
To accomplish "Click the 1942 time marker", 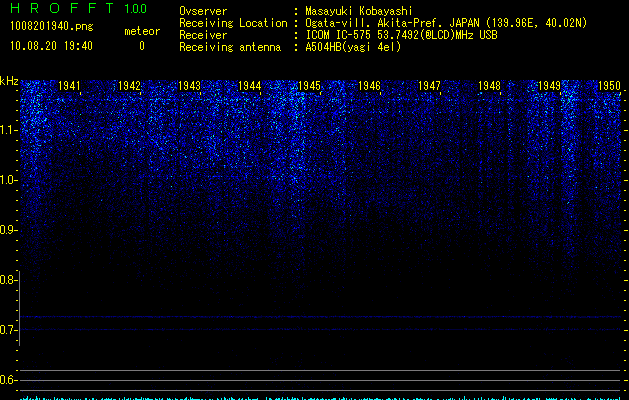I will (130, 86).
